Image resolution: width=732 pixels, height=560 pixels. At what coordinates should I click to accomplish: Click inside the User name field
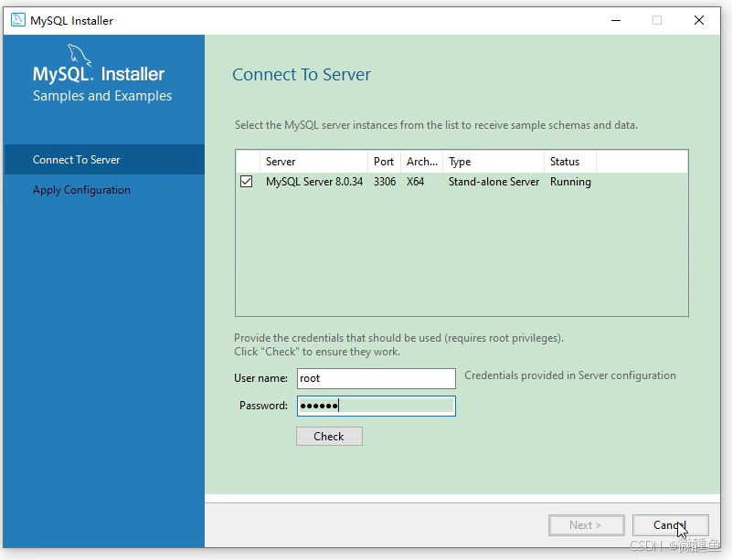[376, 378]
